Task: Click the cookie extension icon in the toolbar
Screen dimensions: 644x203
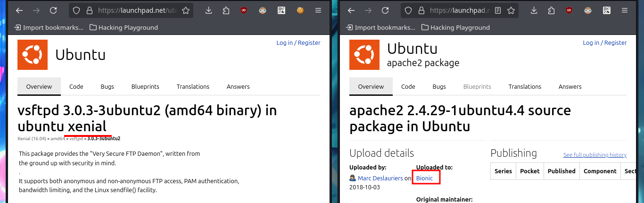Action: (300, 10)
